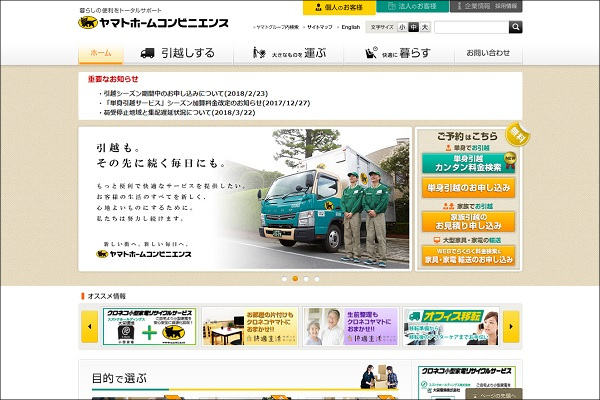Select the first carousel slide dot
Image resolution: width=600 pixels, height=400 pixels.
coord(284,279)
